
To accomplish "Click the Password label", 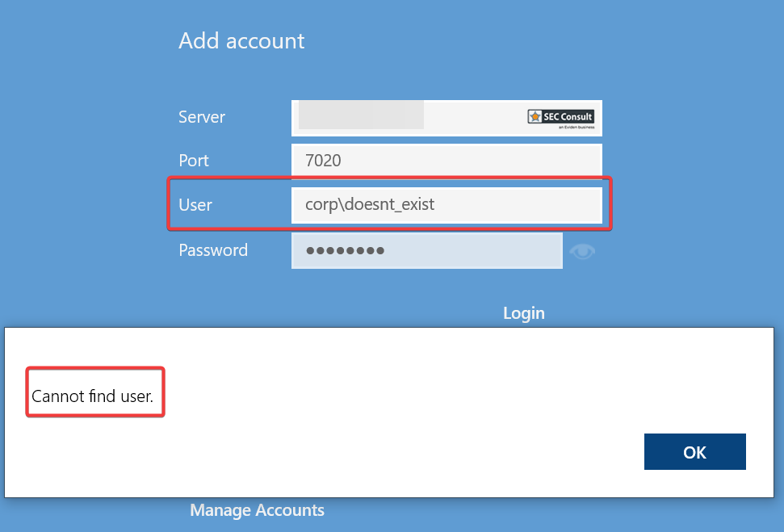I will click(x=213, y=250).
